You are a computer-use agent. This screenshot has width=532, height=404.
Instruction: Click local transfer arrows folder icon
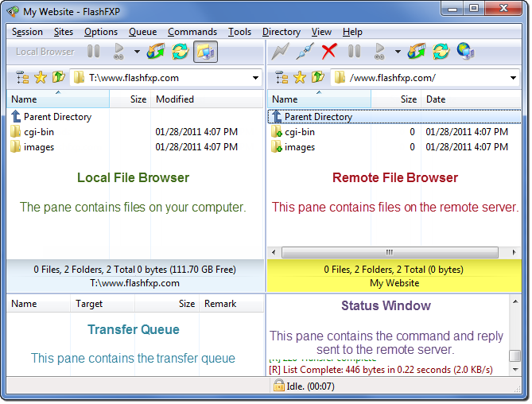tap(156, 52)
